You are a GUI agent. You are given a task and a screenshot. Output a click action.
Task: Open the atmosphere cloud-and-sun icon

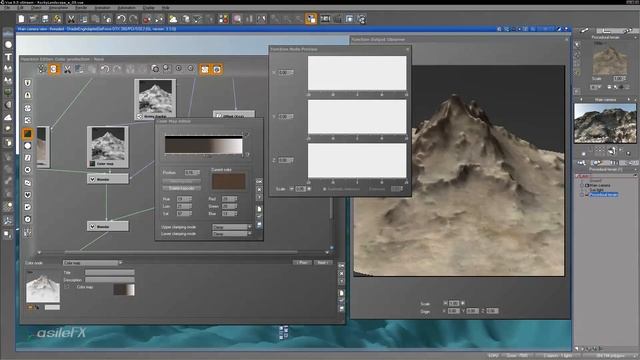click(x=173, y=19)
